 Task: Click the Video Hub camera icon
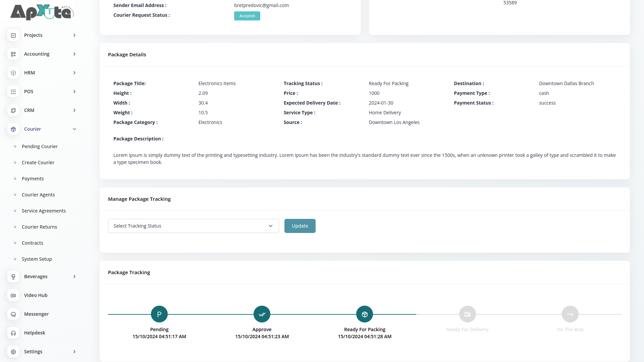tap(13, 295)
